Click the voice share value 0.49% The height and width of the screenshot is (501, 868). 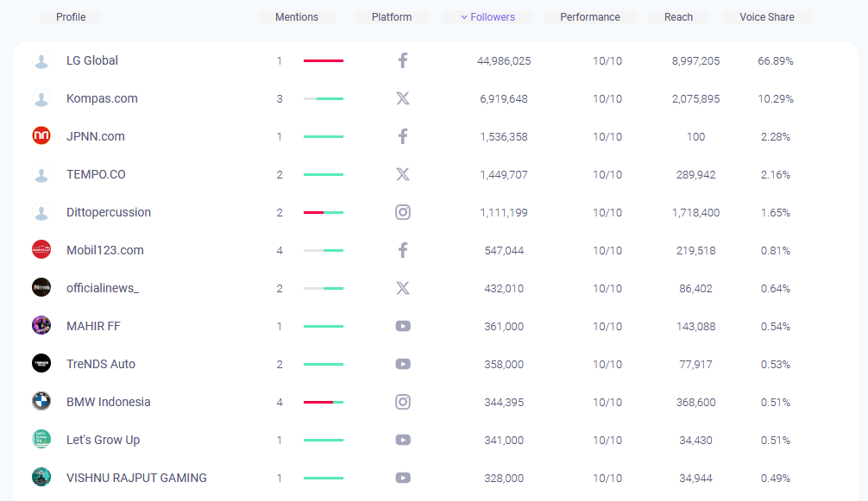pos(776,479)
